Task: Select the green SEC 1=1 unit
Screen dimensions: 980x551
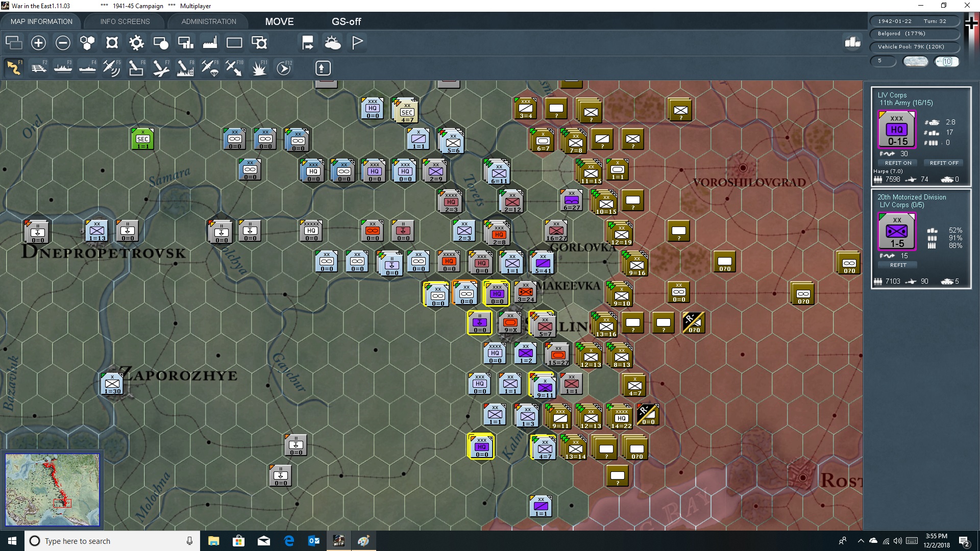Action: pos(143,139)
